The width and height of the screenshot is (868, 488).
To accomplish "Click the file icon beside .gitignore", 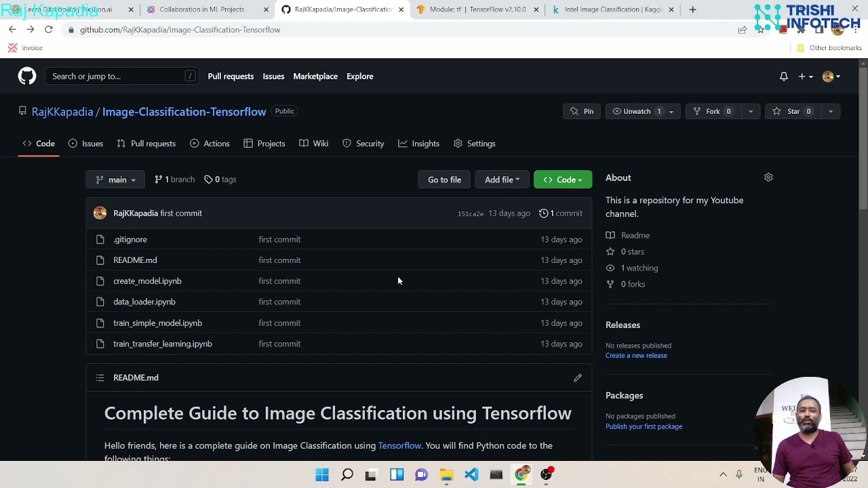I will (100, 239).
